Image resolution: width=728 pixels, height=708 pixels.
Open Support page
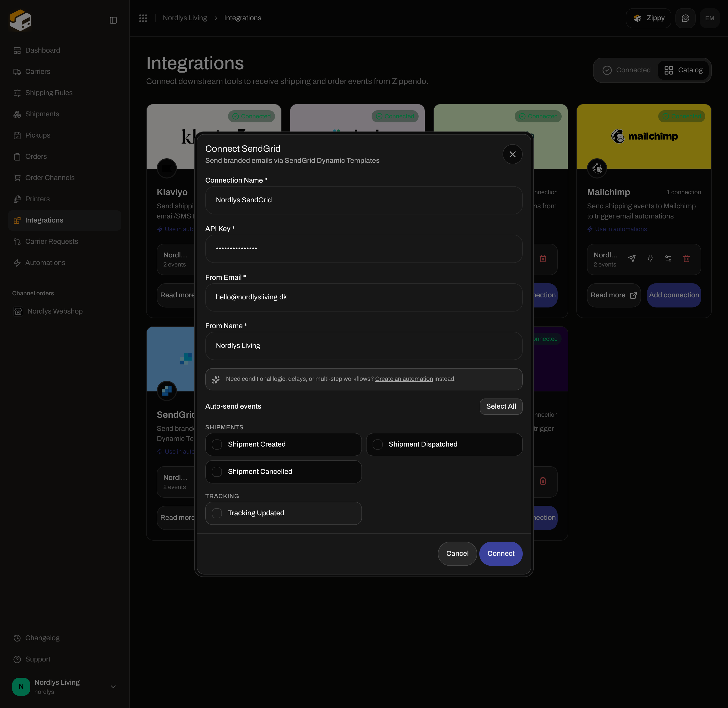click(64, 659)
